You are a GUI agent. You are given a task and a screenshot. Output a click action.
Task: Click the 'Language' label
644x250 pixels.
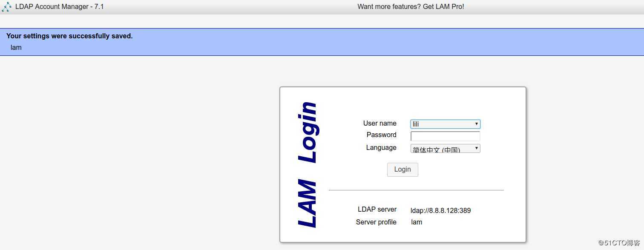pos(381,147)
